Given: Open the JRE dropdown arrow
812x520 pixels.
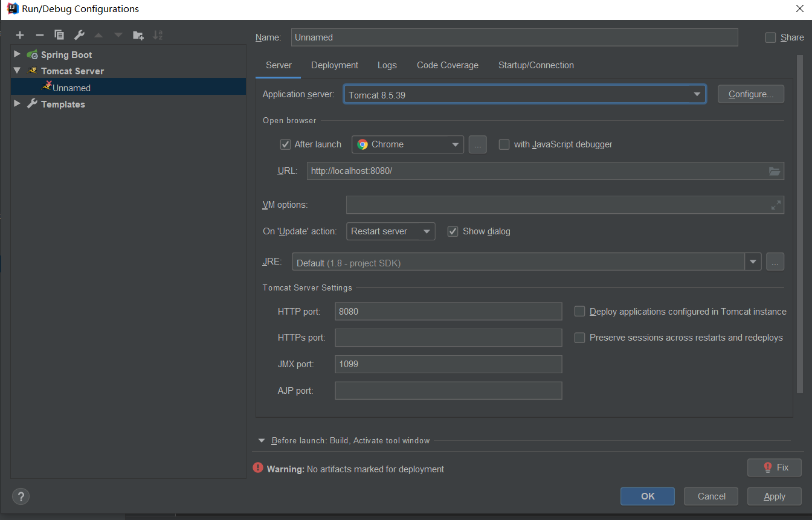Looking at the screenshot, I should (x=753, y=262).
